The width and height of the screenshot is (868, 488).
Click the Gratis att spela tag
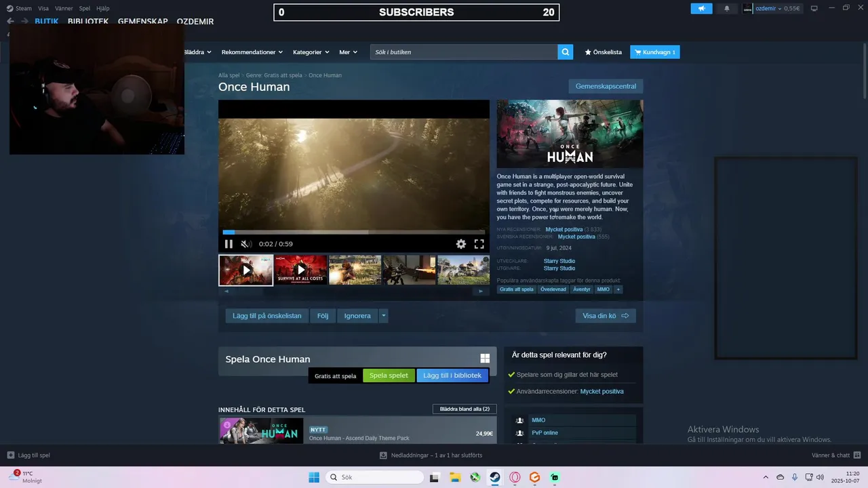(x=517, y=289)
